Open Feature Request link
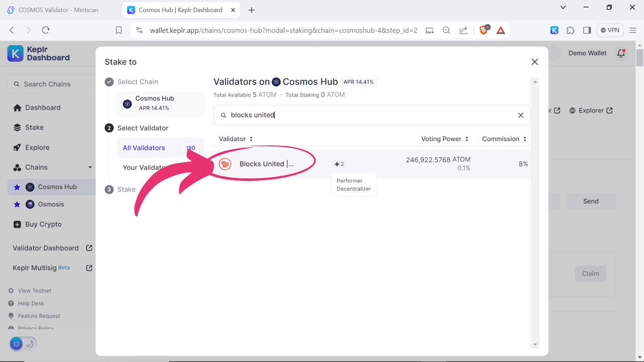Image resolution: width=644 pixels, height=362 pixels. pos(34,316)
